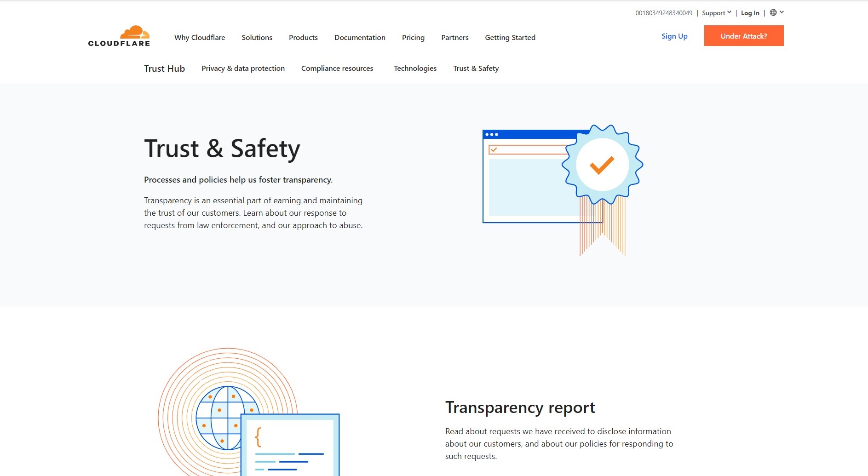Select the Trust Hub tab
868x476 pixels.
tap(164, 68)
